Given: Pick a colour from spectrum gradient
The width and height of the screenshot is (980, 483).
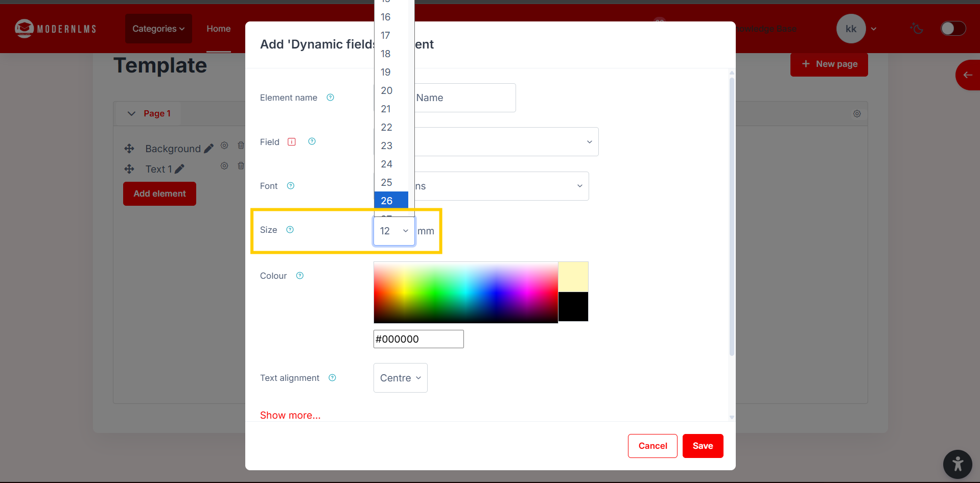Looking at the screenshot, I should coord(465,292).
